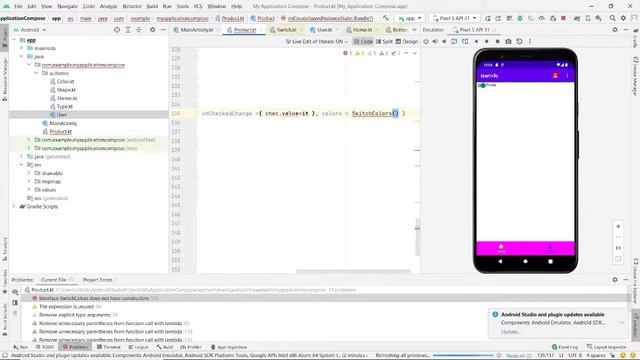640x360 pixels.
Task: Open the Project Errors tab
Action: 98,280
